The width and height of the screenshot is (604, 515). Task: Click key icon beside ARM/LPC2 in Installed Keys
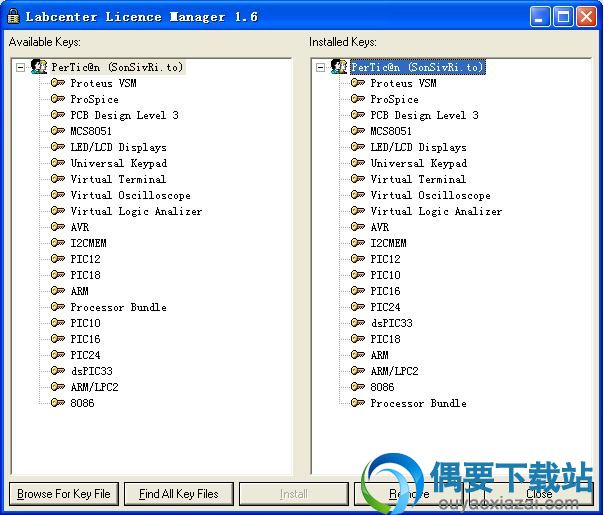[358, 371]
